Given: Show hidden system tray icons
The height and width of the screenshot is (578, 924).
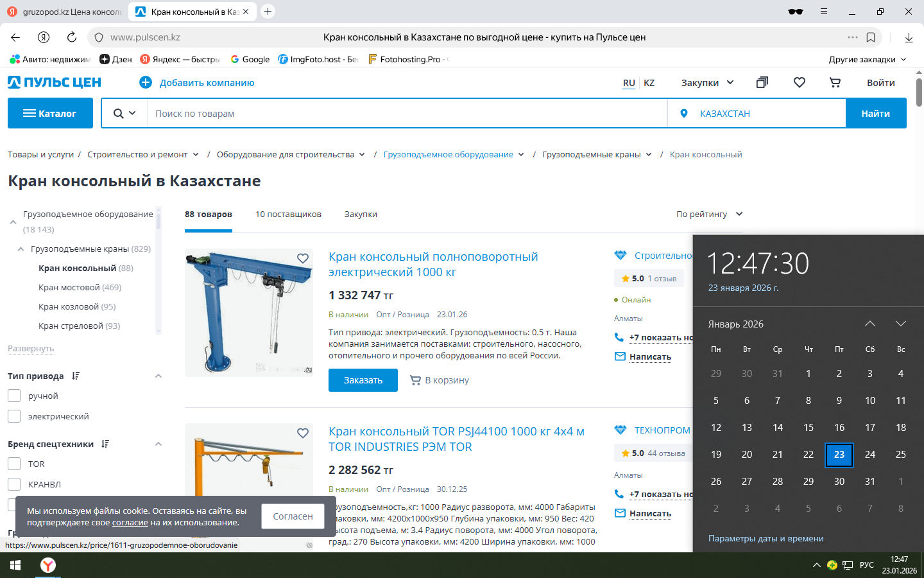Looking at the screenshot, I should [816, 565].
